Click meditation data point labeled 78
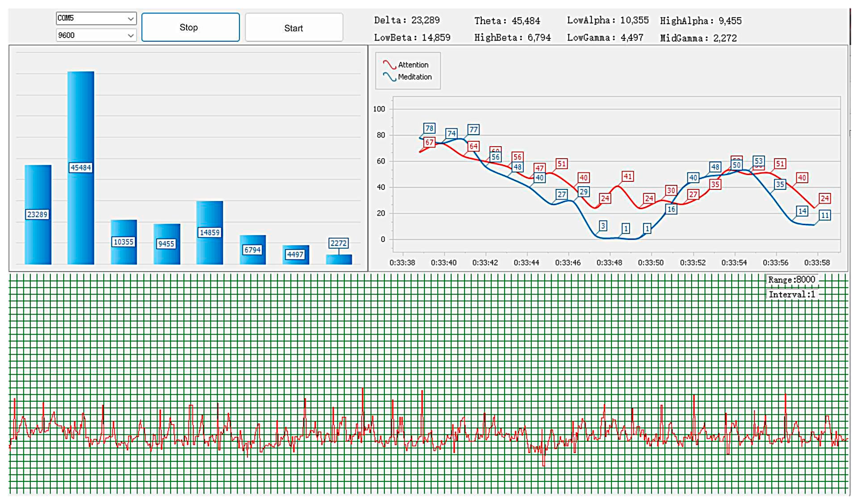Image resolution: width=858 pixels, height=504 pixels. 429,128
